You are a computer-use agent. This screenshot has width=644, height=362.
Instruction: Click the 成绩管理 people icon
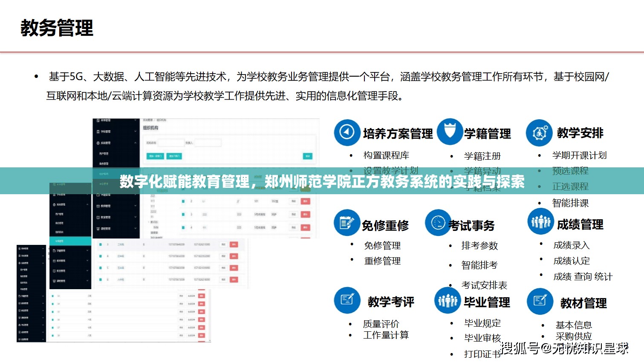pos(541,221)
